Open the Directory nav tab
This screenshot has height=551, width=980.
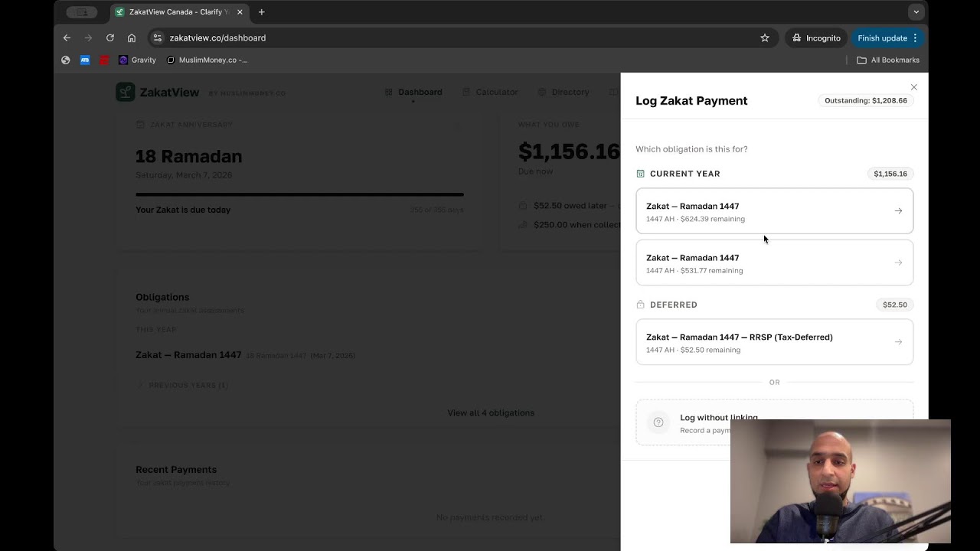coord(563,92)
